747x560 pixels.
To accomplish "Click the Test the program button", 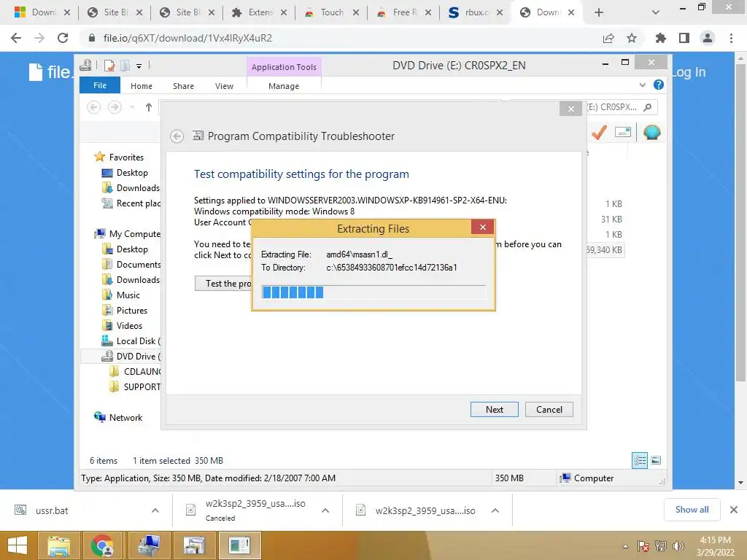I will (x=223, y=284).
